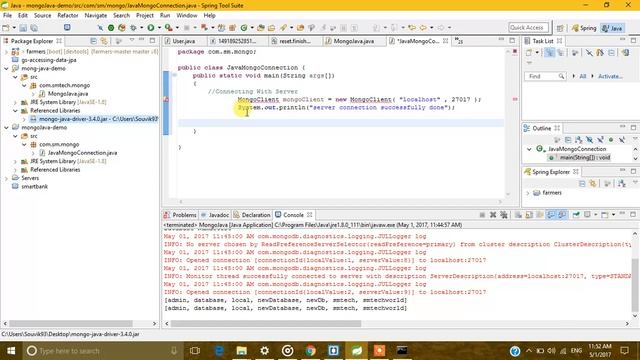Open the Project menu
Screen dimensions: 640x360
(144, 16)
